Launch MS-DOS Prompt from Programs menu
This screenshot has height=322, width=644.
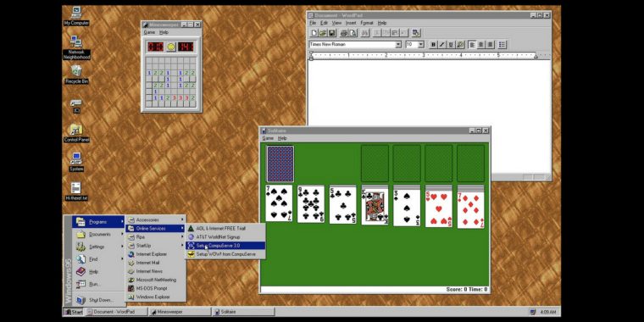click(155, 288)
